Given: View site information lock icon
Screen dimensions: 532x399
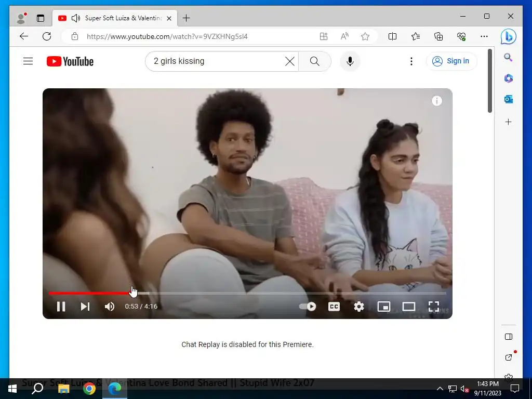Looking at the screenshot, I should tap(75, 36).
